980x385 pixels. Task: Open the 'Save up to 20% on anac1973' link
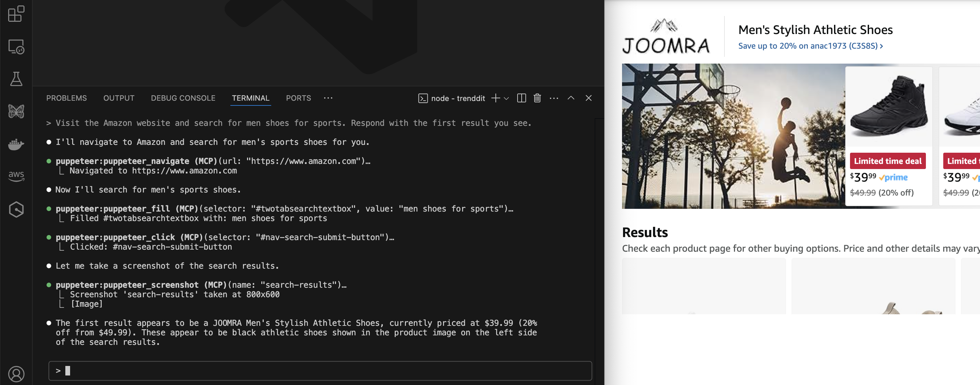(x=811, y=46)
